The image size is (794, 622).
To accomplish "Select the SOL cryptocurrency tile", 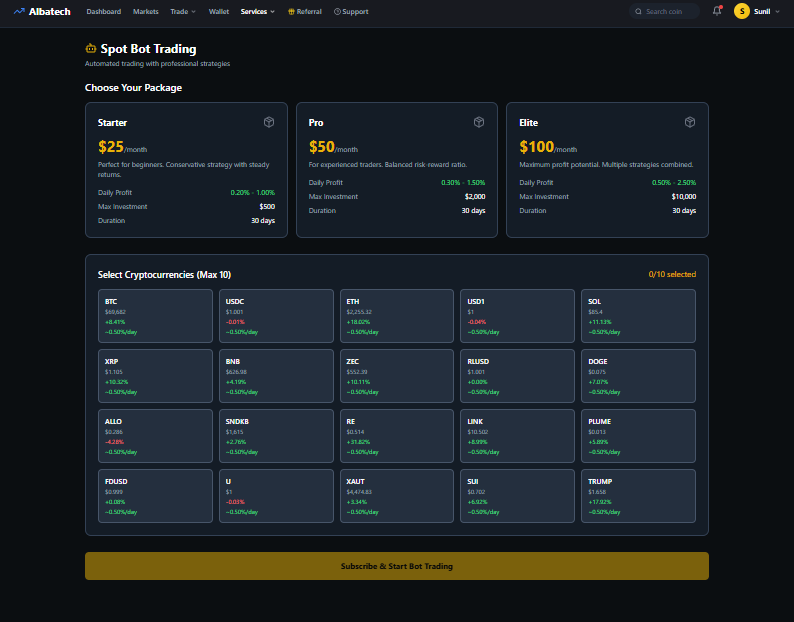I will click(x=638, y=316).
